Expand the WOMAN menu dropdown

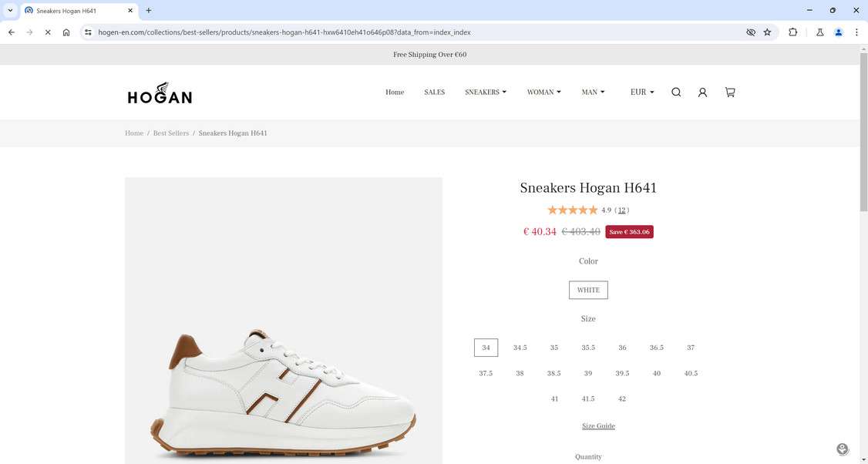(543, 92)
